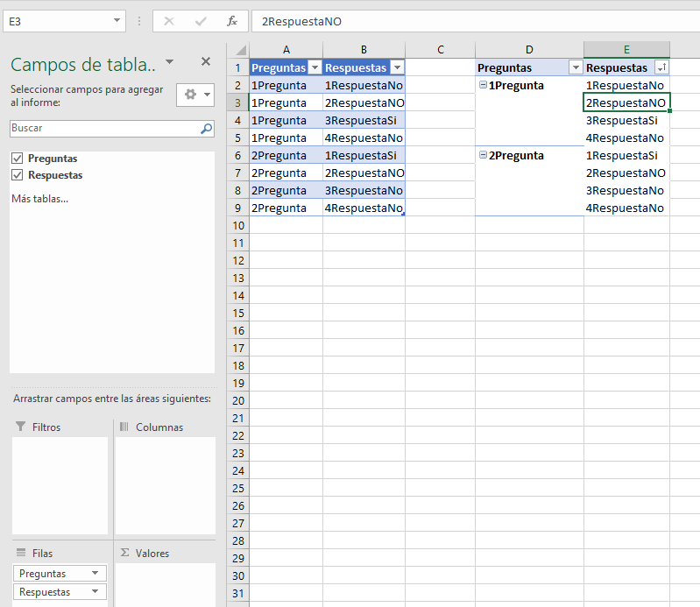Viewport: 700px width, 607px height.
Task: Select cell B6 containing 1RespuestaSi
Action: point(364,155)
